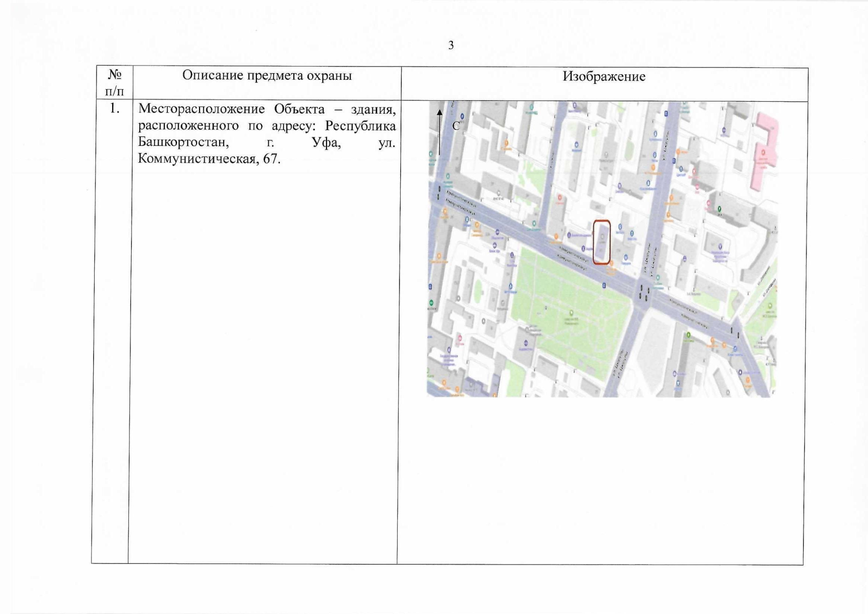Click blue stop icon on road beside park

(605, 286)
